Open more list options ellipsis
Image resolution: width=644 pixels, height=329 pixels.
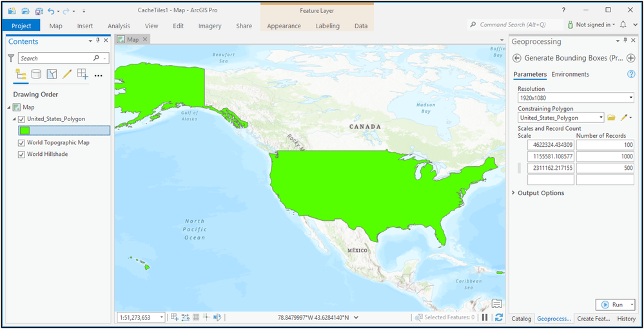[x=98, y=75]
